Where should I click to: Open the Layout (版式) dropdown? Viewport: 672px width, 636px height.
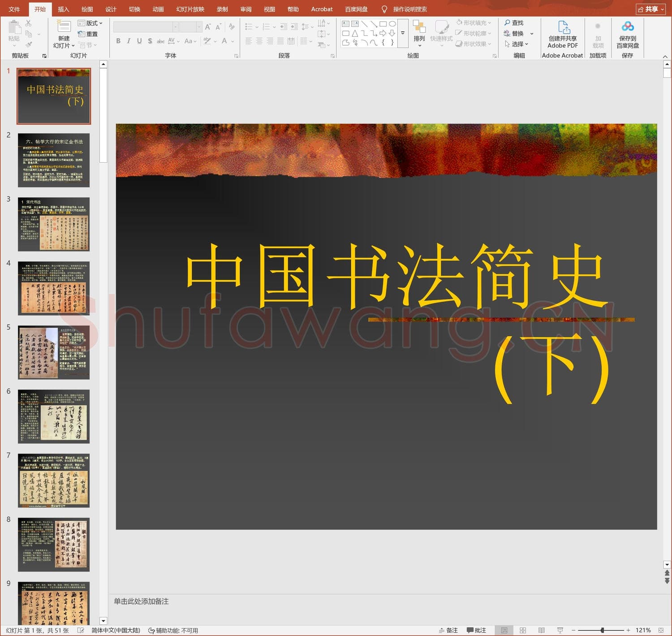click(x=90, y=23)
